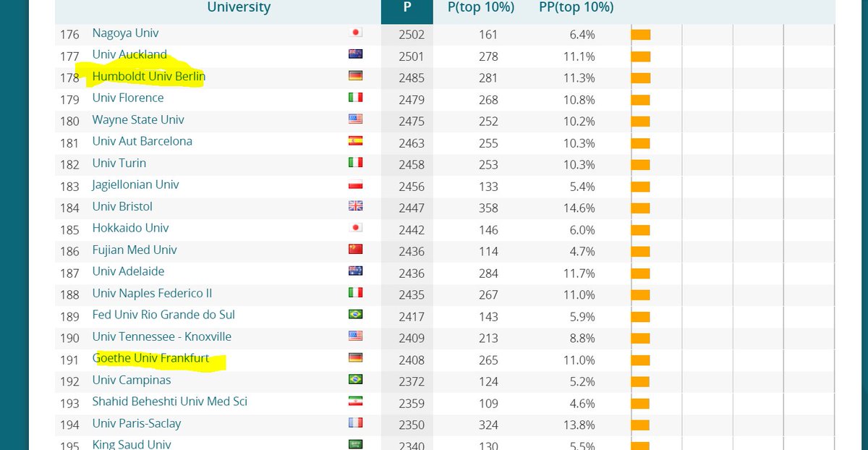Image resolution: width=868 pixels, height=450 pixels.
Task: Open Univ Naples Federico II link
Action: (152, 294)
